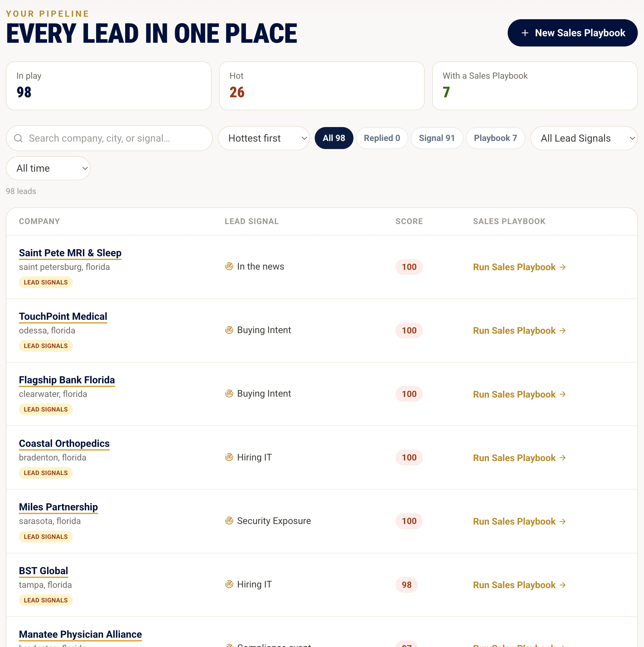Select the Signal 91 filter tab
Viewport: 644px width, 647px height.
(x=437, y=138)
